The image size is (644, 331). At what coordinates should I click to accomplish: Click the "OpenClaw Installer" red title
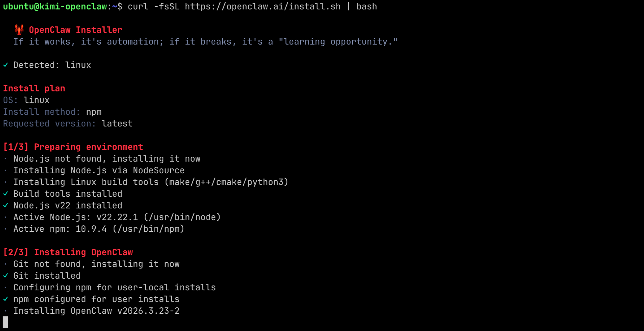pyautogui.click(x=75, y=30)
